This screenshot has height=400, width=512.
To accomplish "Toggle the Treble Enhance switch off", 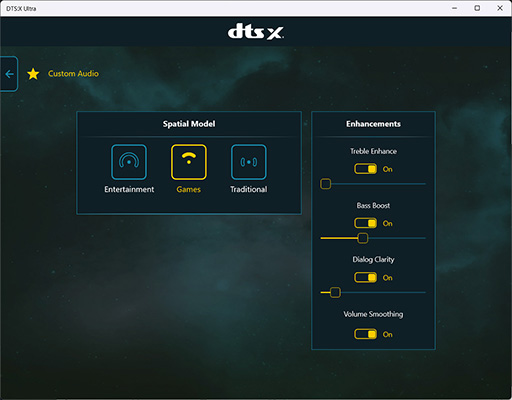I will click(x=365, y=169).
